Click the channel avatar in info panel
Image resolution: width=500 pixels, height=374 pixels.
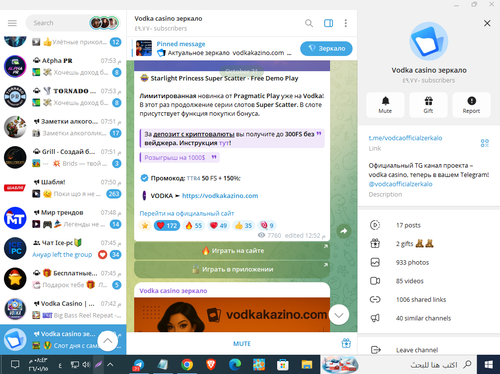tap(428, 41)
